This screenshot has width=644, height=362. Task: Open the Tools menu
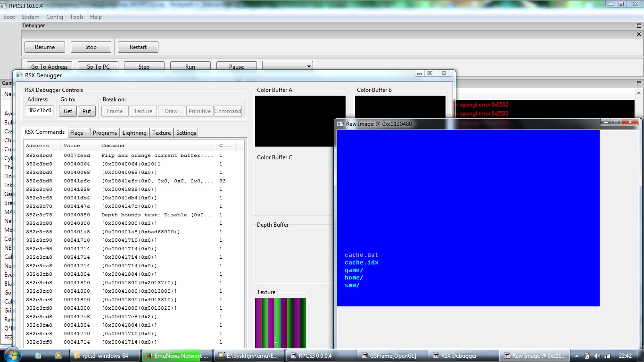pyautogui.click(x=76, y=17)
